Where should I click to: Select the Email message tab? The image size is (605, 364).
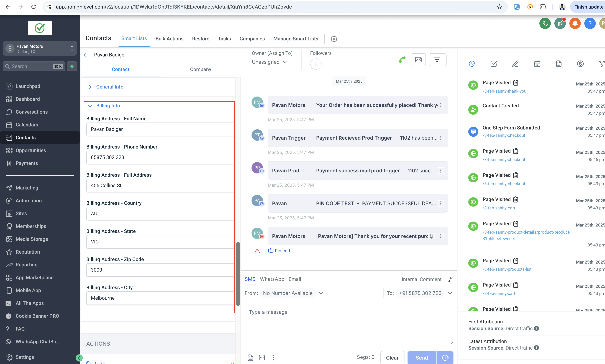click(295, 279)
